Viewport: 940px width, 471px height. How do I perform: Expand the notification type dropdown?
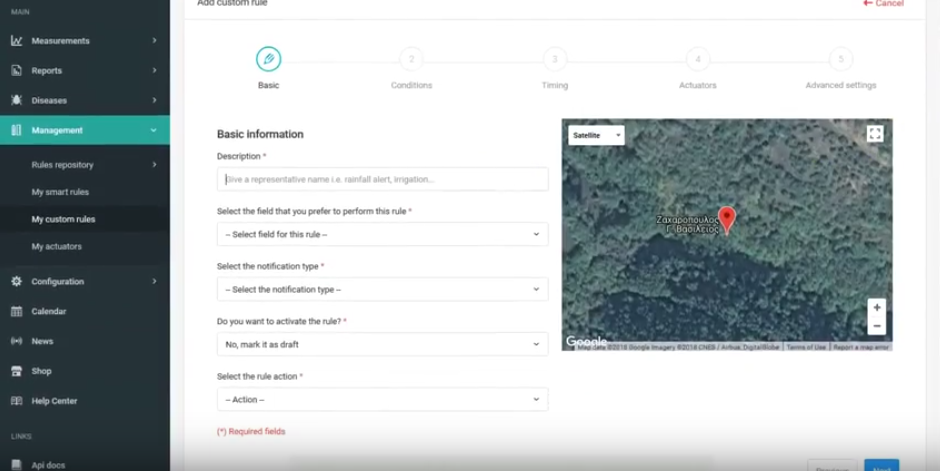tap(382, 289)
